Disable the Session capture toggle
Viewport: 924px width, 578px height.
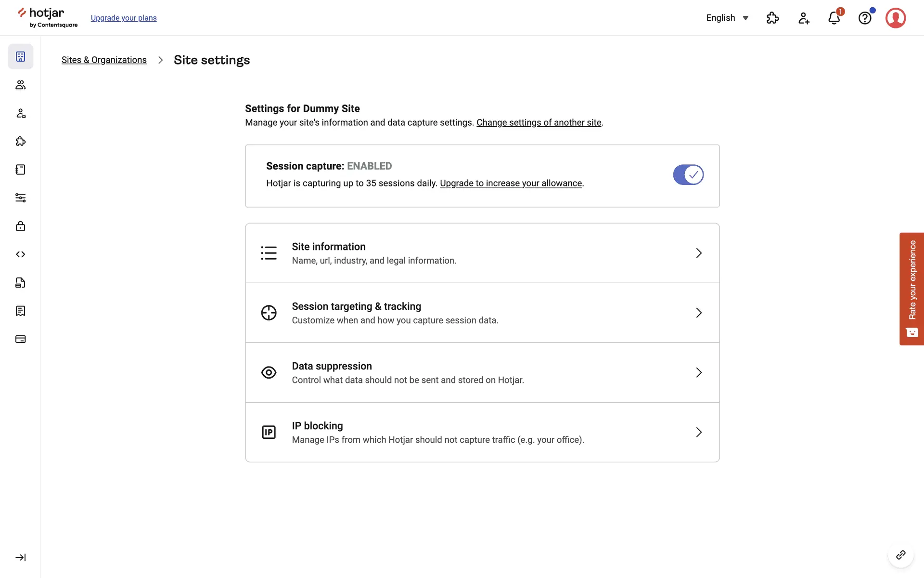[x=688, y=175]
